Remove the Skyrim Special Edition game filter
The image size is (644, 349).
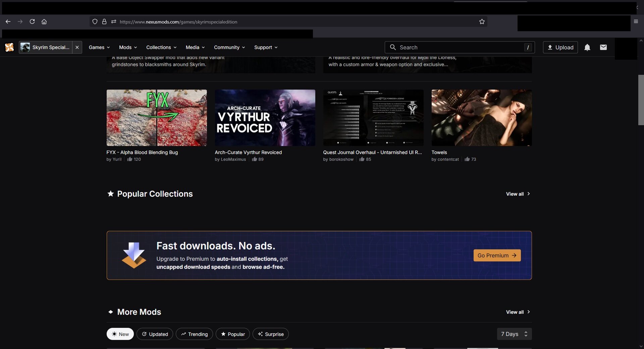pyautogui.click(x=77, y=47)
